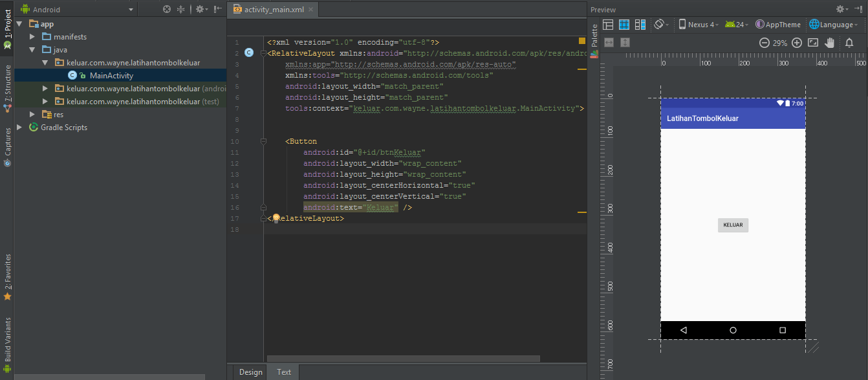
Task: Switch to the Text tab
Action: [283, 372]
